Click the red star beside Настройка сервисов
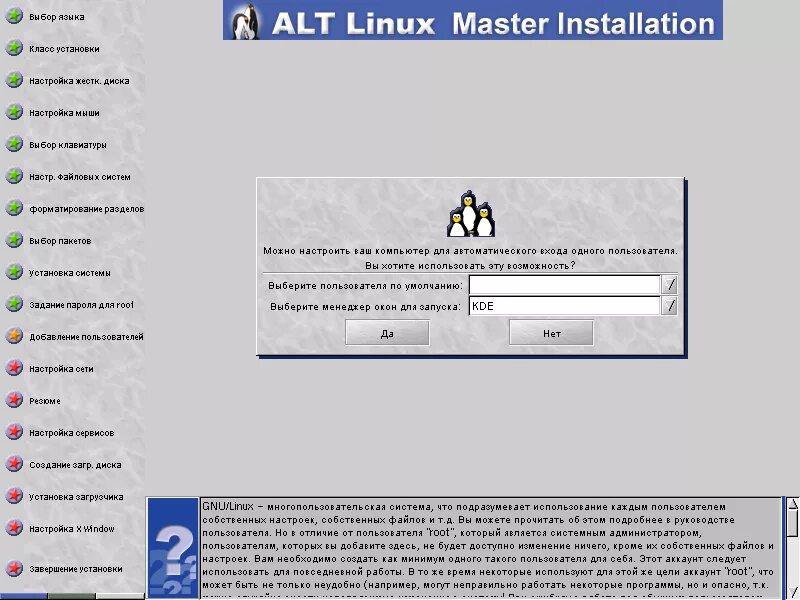Image resolution: width=800 pixels, height=600 pixels. (x=14, y=432)
